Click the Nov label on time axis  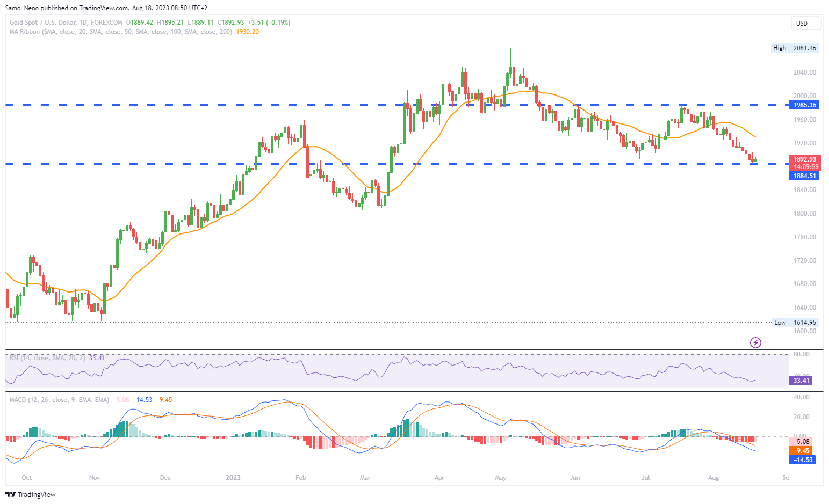[x=95, y=478]
